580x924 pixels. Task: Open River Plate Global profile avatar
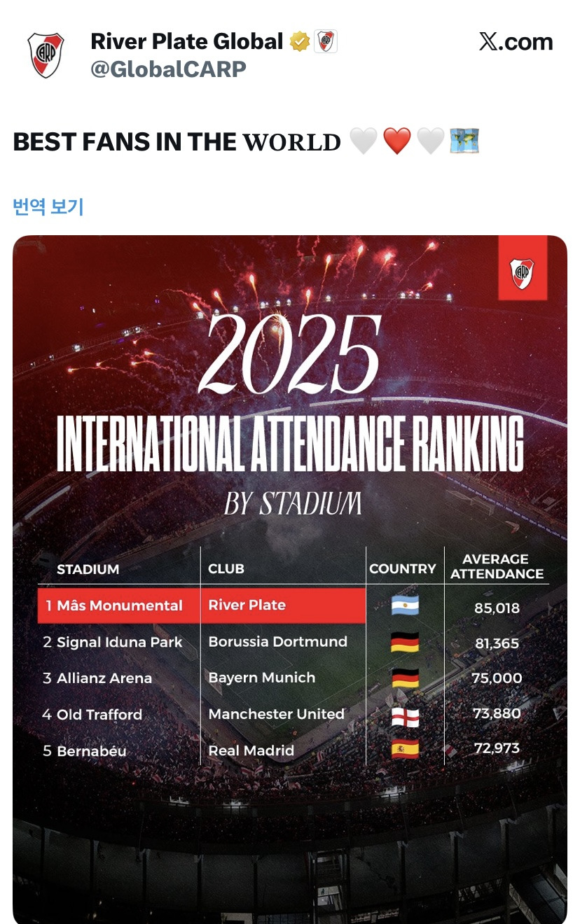point(46,55)
